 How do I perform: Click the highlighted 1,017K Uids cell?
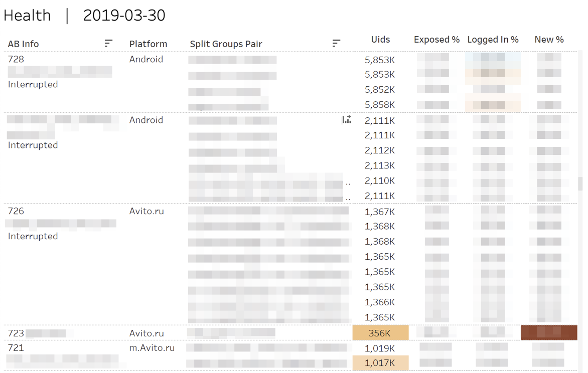(380, 363)
